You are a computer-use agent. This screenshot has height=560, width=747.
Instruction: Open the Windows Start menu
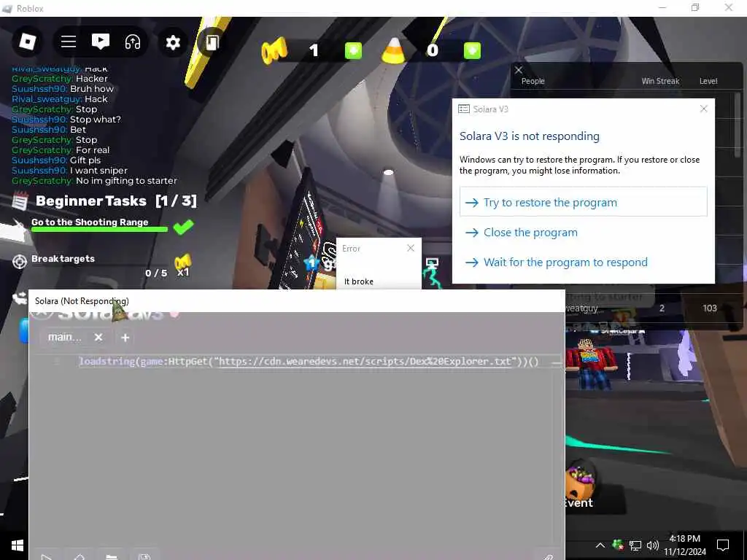coord(18,545)
